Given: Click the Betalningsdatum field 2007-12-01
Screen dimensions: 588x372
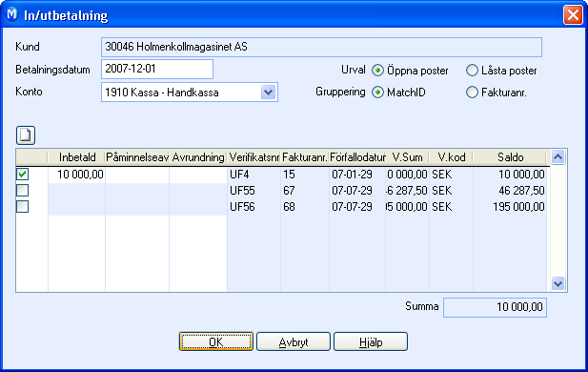Looking at the screenshot, I should tap(157, 69).
